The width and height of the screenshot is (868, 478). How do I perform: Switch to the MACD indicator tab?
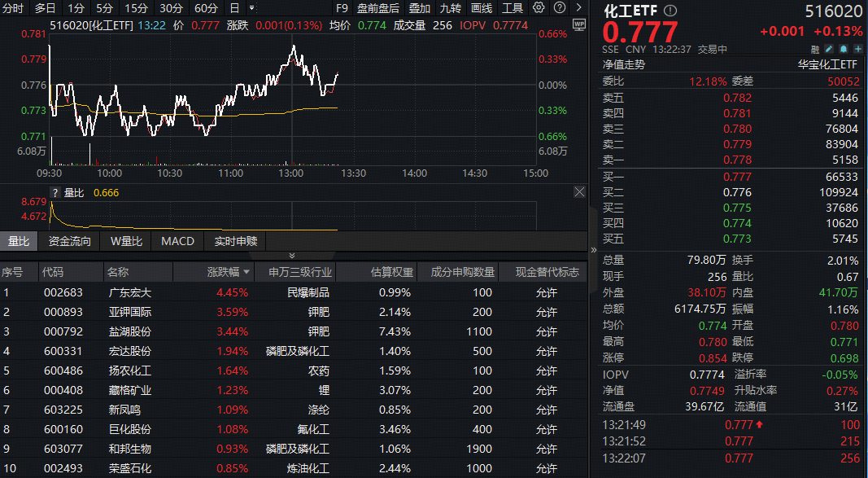(x=177, y=241)
